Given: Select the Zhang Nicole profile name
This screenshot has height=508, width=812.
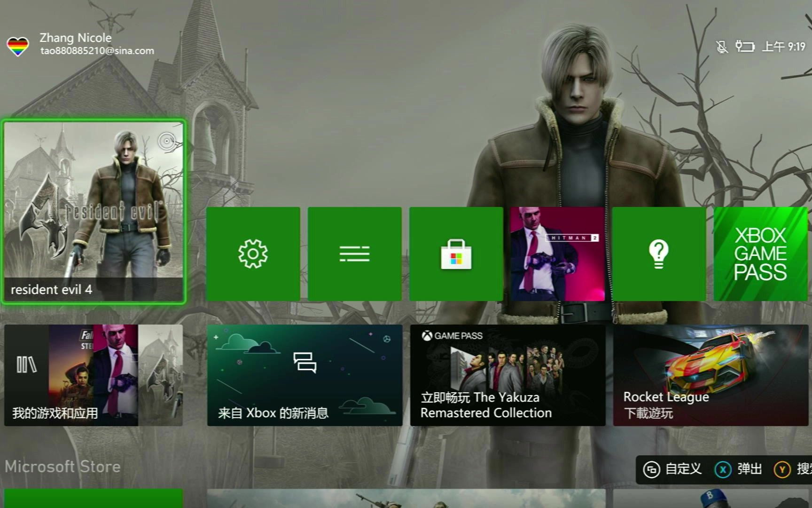Looking at the screenshot, I should tap(76, 38).
